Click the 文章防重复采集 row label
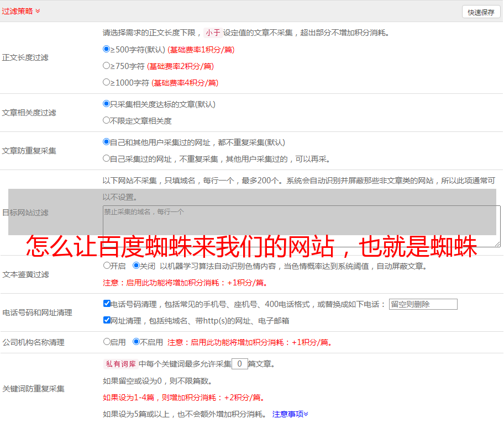504x424 pixels. point(29,151)
